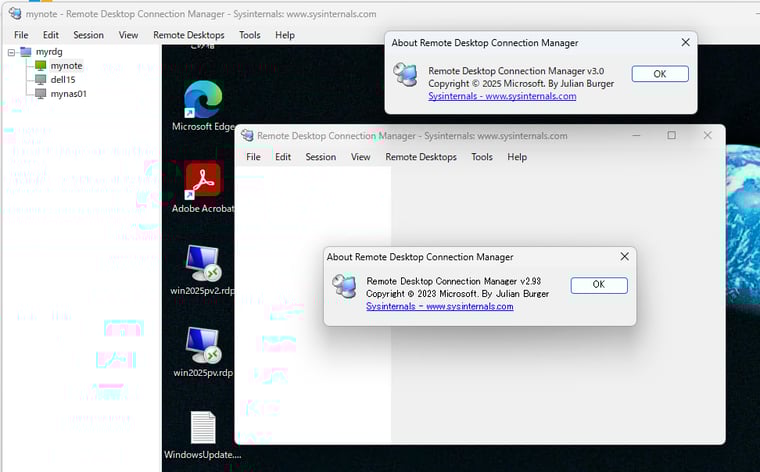Open Tools menu in the inner RDCMan window
The width and height of the screenshot is (760, 472).
482,157
